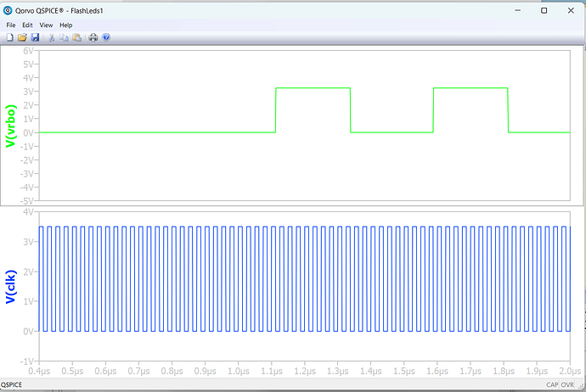The width and height of the screenshot is (586, 392).
Task: Click the Save floppy disk icon
Action: coord(35,37)
